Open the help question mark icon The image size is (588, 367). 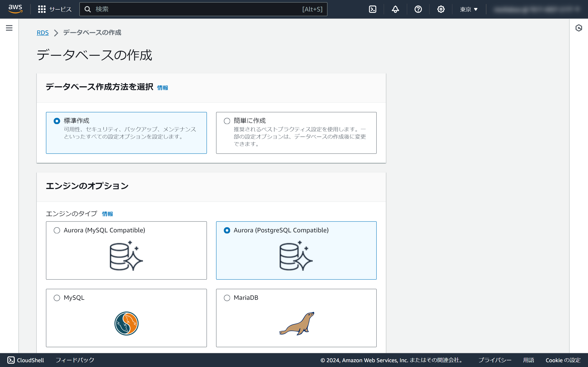coord(418,9)
